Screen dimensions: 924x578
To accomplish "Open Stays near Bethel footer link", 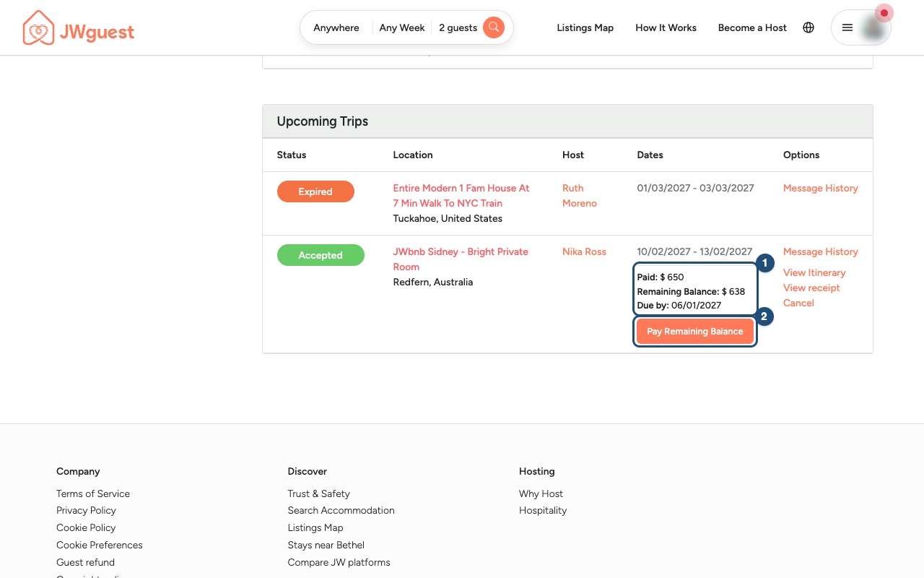I will pos(326,545).
